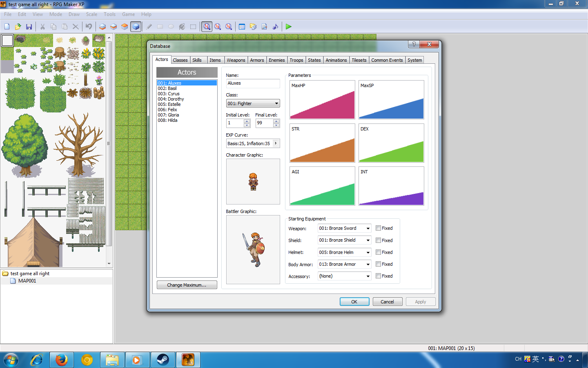The image size is (588, 368).
Task: Switch to the Common Events tab
Action: pos(387,60)
